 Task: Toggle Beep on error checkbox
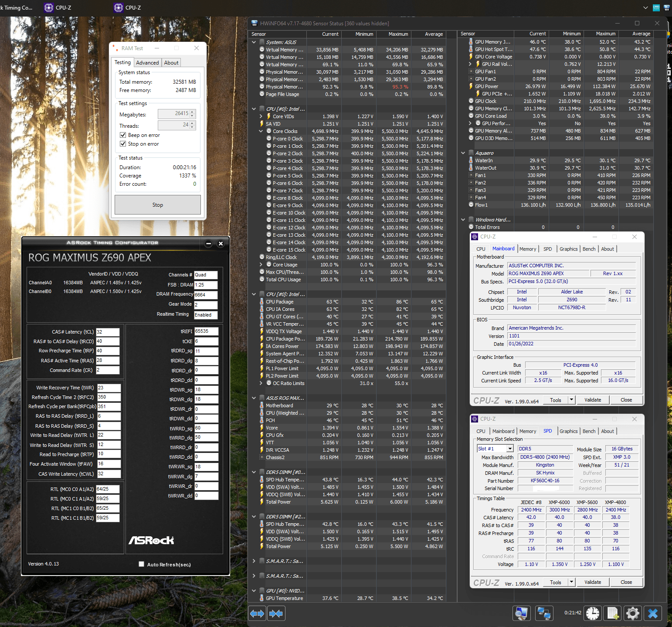(123, 135)
